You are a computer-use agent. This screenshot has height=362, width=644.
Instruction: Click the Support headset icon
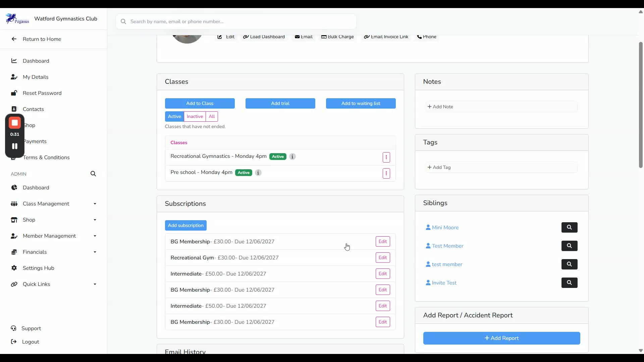(13, 328)
